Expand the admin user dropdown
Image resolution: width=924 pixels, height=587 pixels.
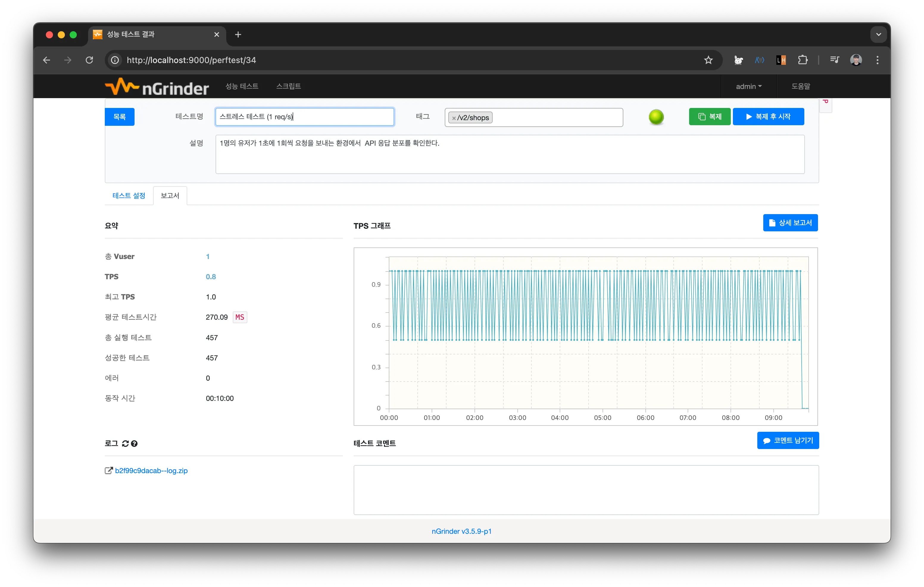click(748, 87)
